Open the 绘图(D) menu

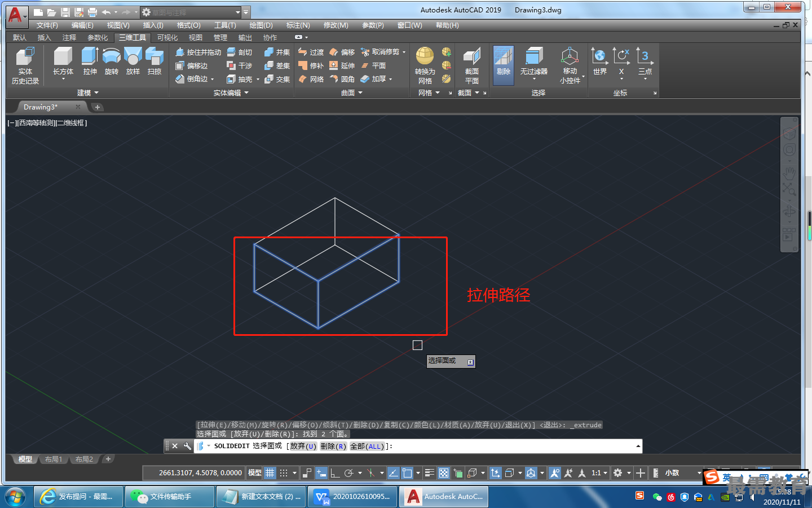click(261, 25)
